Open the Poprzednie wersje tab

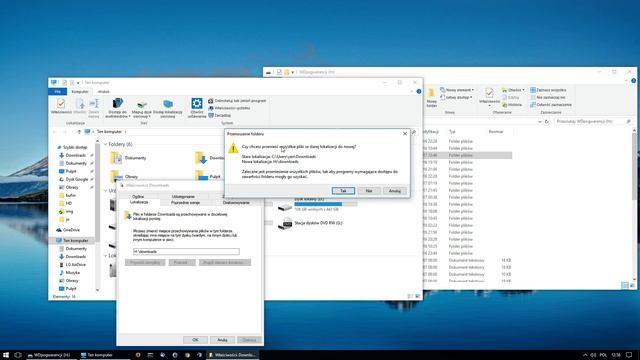[x=185, y=202]
